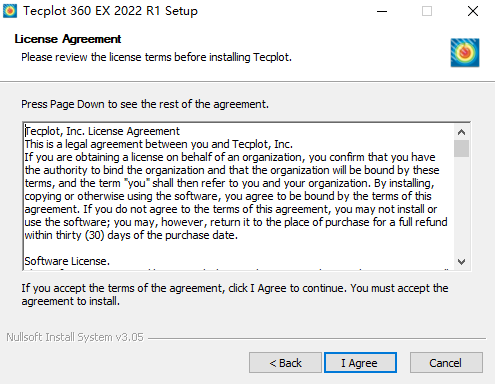Click the 'Tecplot 360 EX 2022 R1 Setup' title

pyautogui.click(x=110, y=11)
